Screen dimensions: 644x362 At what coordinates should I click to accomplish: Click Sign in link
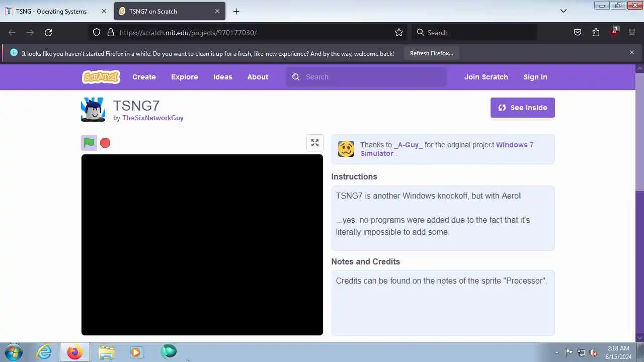[535, 77]
